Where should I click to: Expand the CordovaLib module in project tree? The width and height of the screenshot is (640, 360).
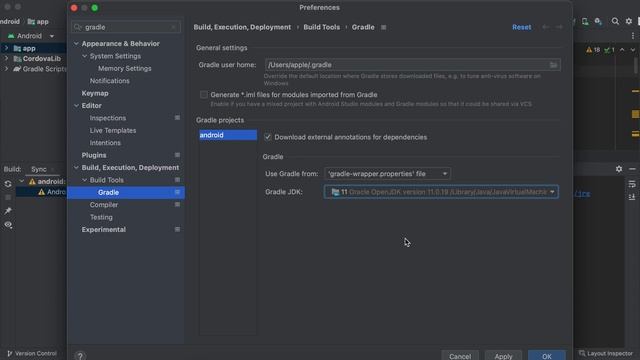click(x=6, y=58)
